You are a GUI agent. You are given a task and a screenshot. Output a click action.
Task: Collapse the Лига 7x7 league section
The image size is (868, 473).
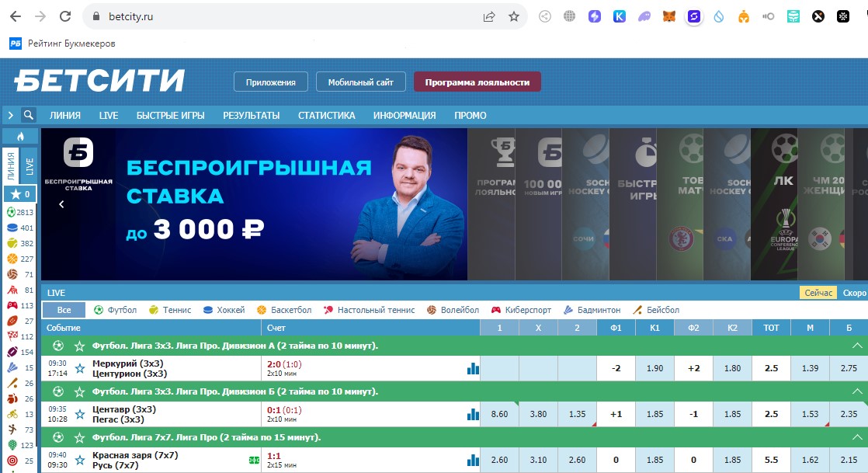(857, 437)
